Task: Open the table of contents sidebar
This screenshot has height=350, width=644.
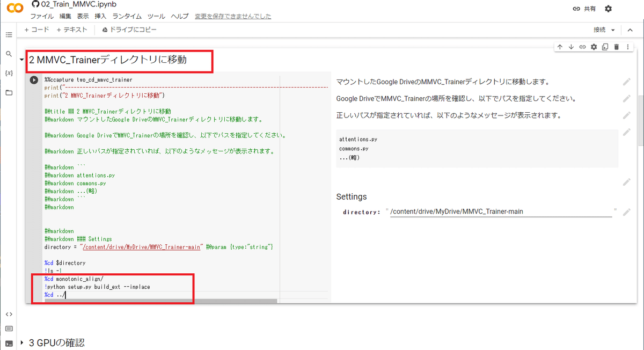Action: (x=9, y=35)
